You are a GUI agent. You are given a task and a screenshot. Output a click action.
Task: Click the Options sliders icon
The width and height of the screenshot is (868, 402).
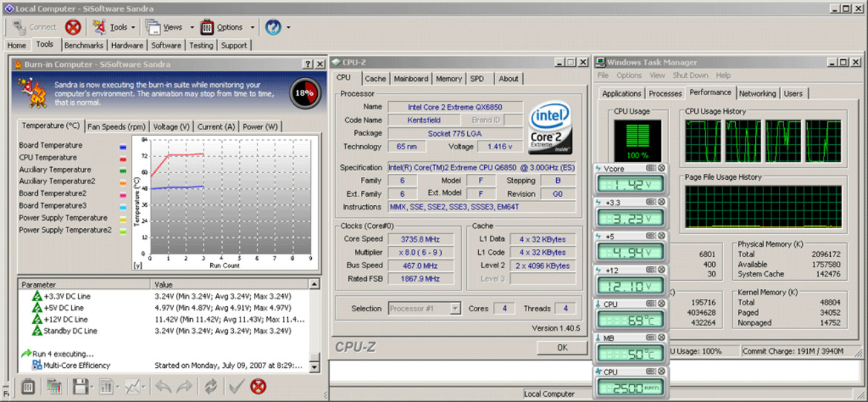(x=207, y=27)
